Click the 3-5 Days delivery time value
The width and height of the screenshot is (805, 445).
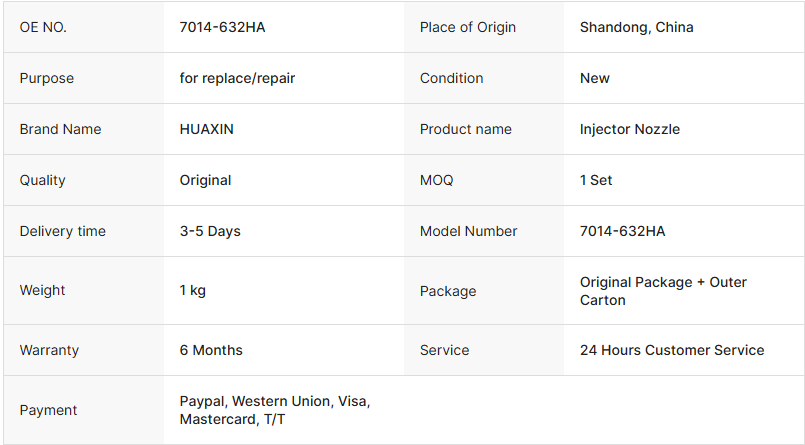tap(210, 231)
